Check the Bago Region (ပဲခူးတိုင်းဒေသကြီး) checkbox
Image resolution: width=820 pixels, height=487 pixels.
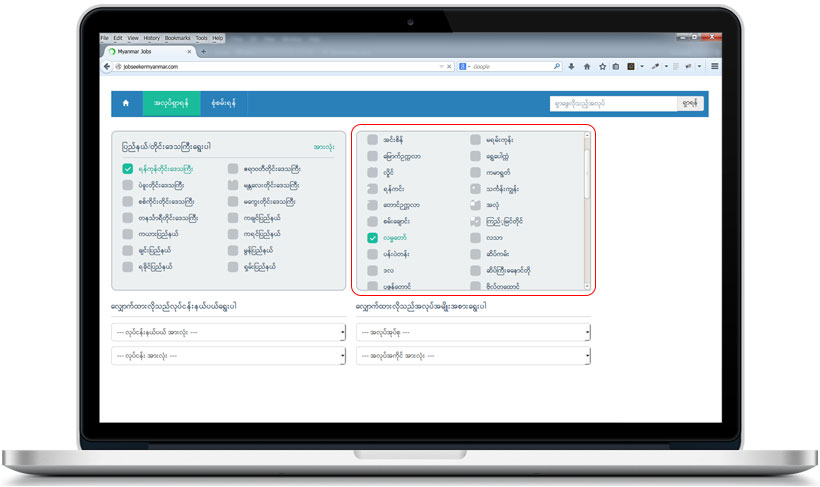point(128,185)
